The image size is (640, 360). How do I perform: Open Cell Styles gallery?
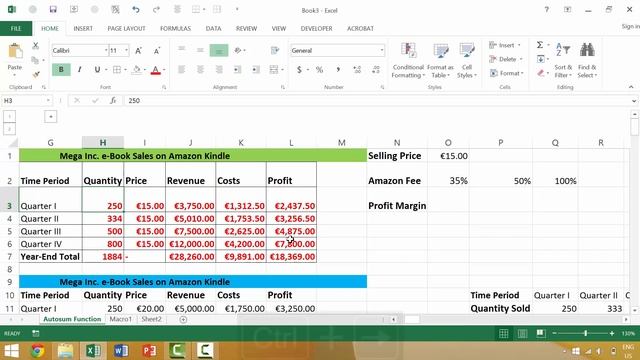467,60
